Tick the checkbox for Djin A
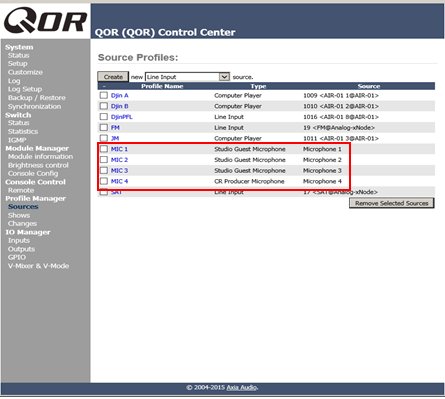This screenshot has height=399, width=445. click(x=104, y=95)
